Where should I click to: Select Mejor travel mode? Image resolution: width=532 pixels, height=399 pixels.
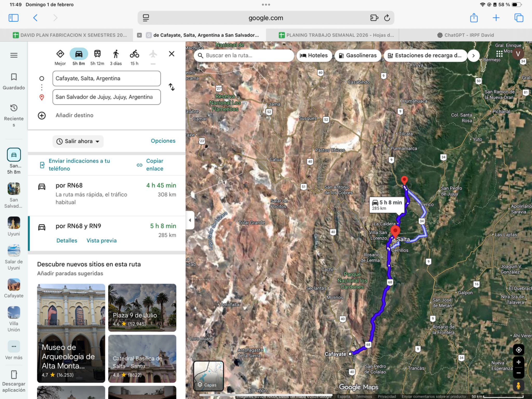click(x=60, y=58)
